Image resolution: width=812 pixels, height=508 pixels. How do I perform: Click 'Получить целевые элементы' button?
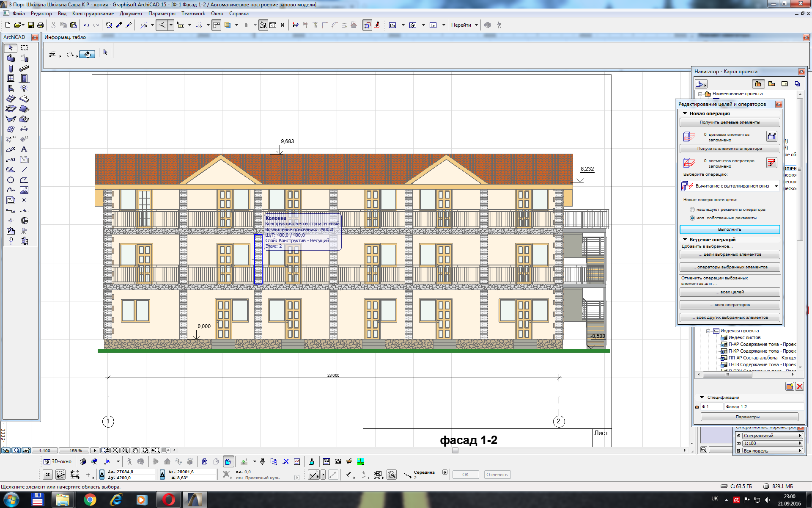pos(730,122)
